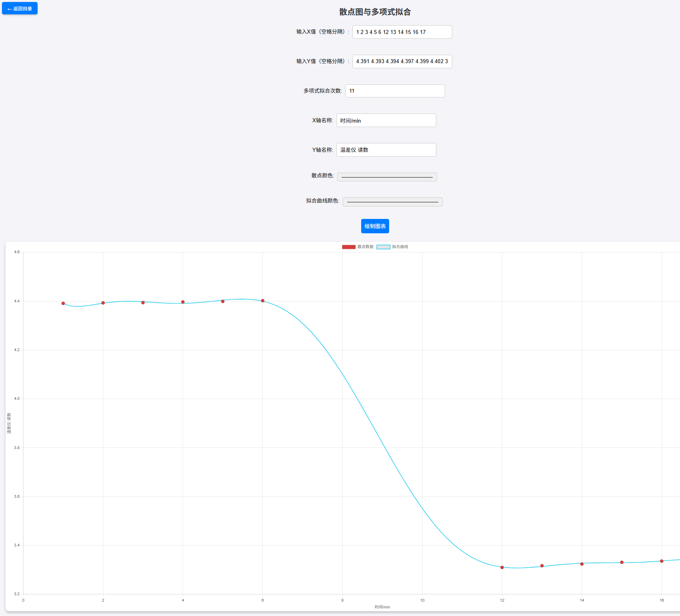Click the scatter point at x=14
The height and width of the screenshot is (616, 680).
click(x=582, y=564)
